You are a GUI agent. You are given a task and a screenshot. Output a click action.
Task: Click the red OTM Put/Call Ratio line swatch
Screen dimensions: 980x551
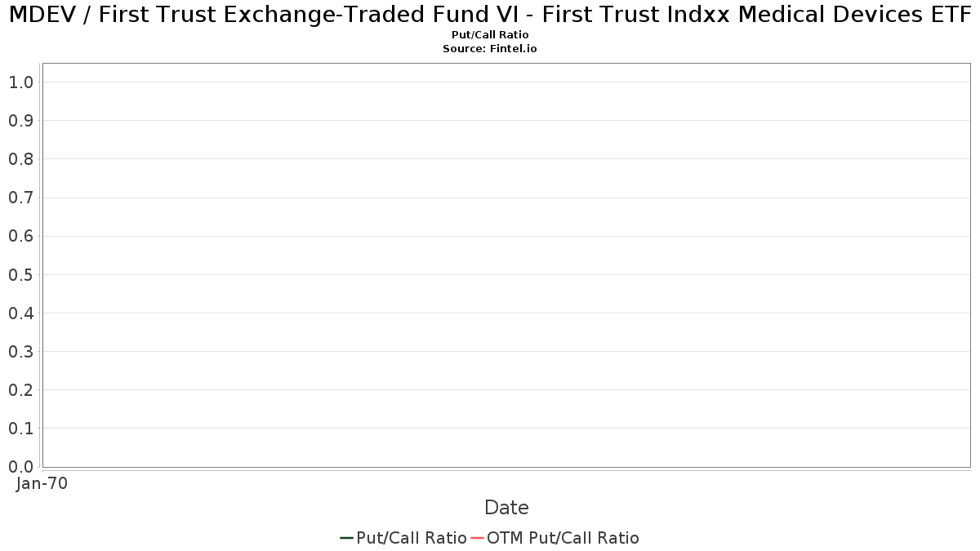coord(477,538)
